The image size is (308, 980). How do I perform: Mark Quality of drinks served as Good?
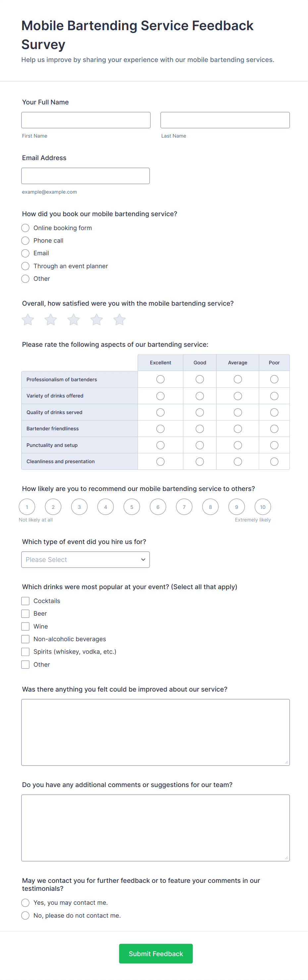[200, 412]
